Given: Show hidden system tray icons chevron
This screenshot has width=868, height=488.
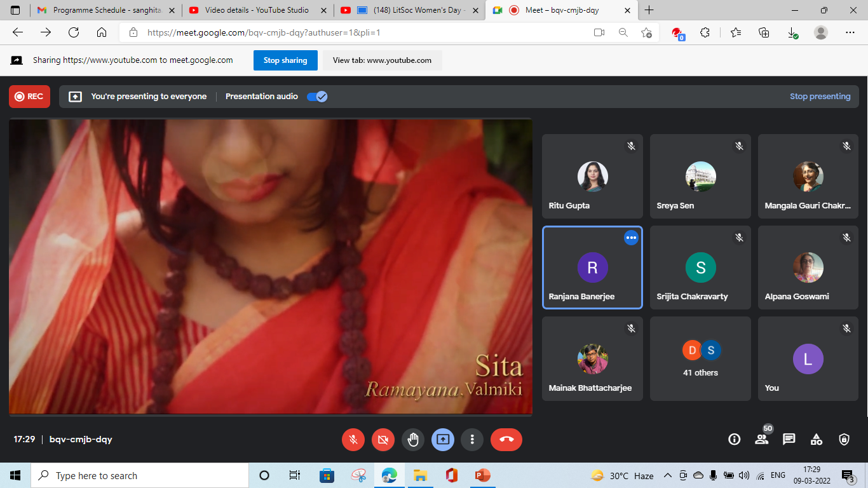Looking at the screenshot, I should pos(667,475).
